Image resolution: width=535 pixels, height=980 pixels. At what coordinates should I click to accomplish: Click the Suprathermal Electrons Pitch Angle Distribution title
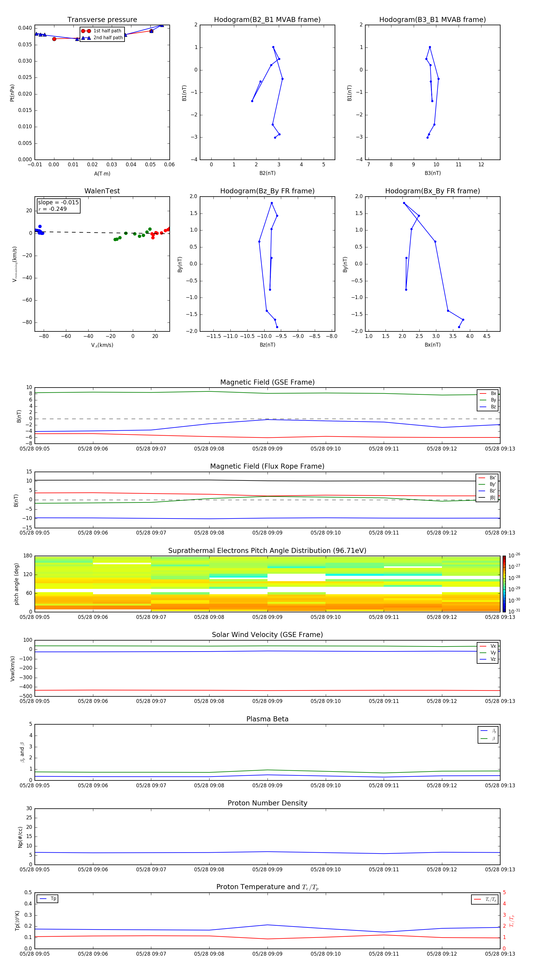[x=267, y=551]
